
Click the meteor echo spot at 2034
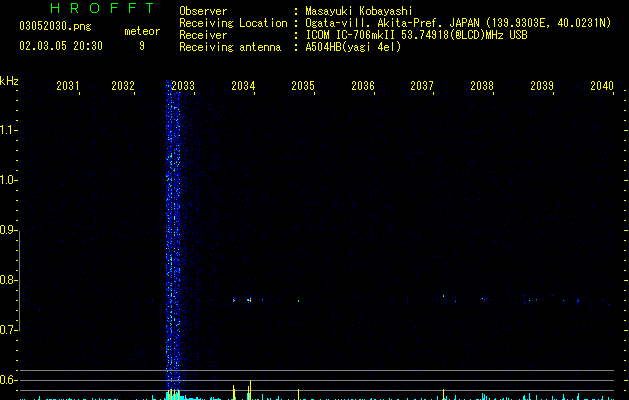click(x=250, y=300)
